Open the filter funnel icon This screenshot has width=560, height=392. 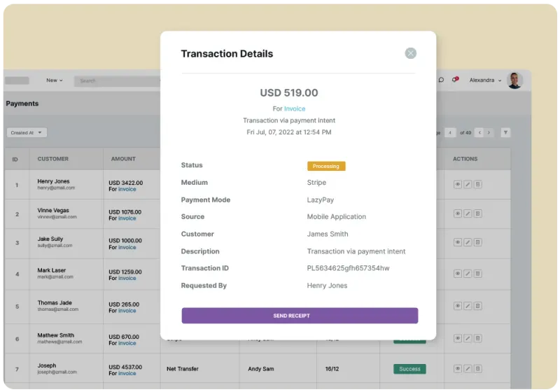pos(505,132)
